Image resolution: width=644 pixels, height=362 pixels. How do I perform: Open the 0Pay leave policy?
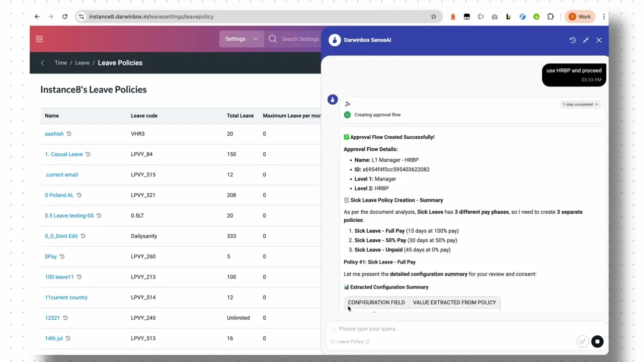[51, 256]
